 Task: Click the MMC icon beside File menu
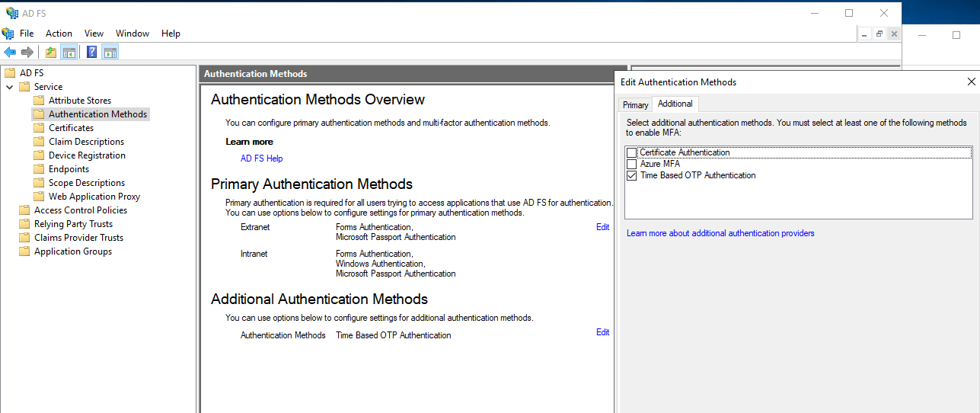click(8, 34)
